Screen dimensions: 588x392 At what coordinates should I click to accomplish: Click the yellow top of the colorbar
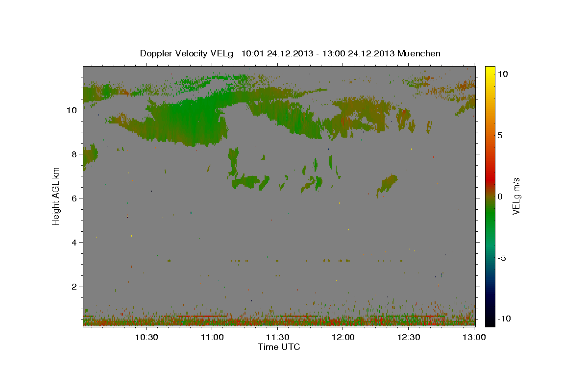[490, 71]
